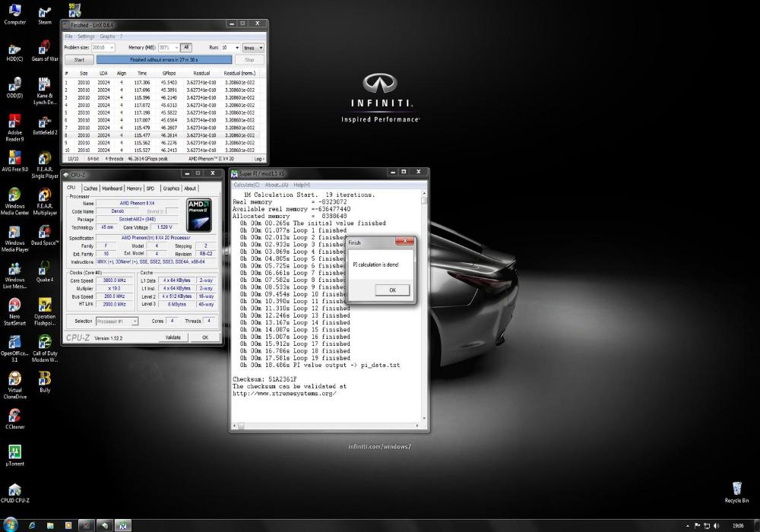This screenshot has height=532, width=760.
Task: Switch to the Memory tab in CPU-Z
Action: pyautogui.click(x=135, y=188)
